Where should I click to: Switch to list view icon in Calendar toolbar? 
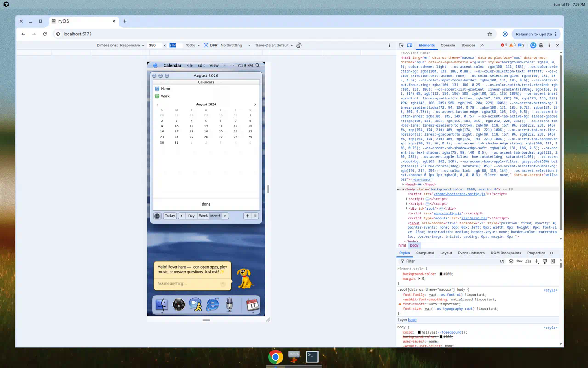255,216
